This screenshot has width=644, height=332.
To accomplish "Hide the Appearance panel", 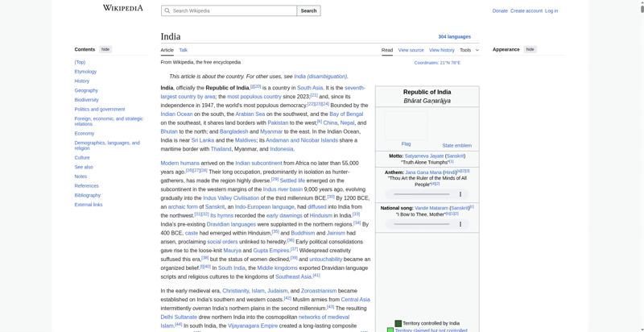I will pos(530,49).
